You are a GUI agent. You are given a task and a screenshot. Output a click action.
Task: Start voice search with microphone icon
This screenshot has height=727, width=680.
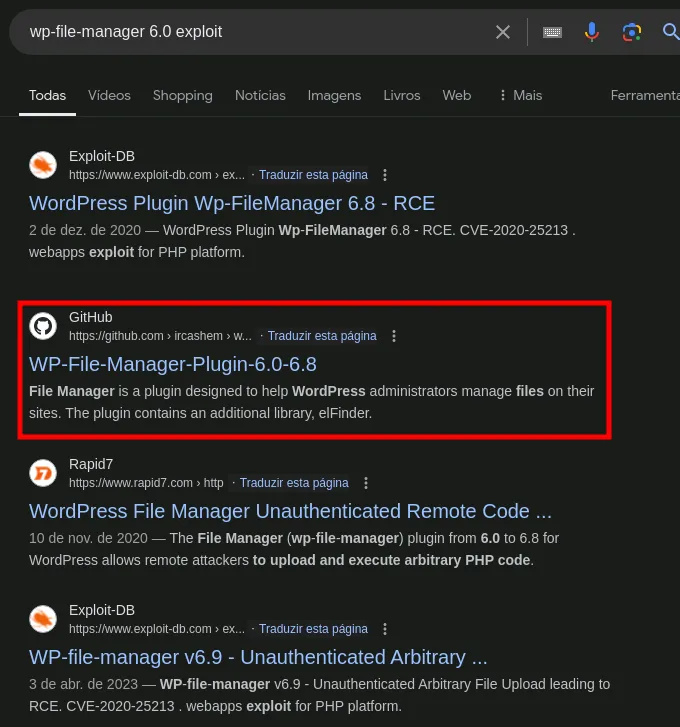coord(592,32)
